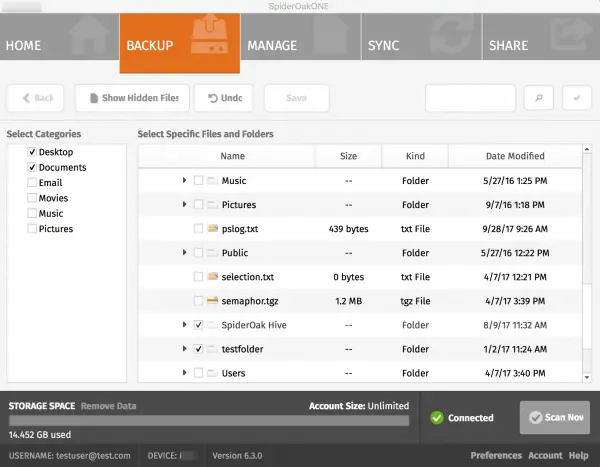Screen dimensions: 600x467
Task: Click the green Connected status icon
Action: (437, 418)
